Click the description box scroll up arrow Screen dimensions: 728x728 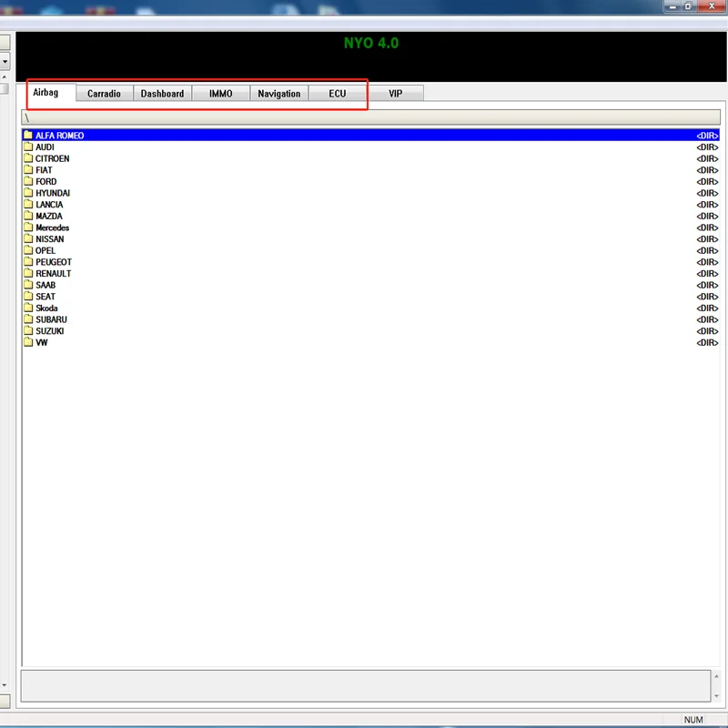pos(716,676)
